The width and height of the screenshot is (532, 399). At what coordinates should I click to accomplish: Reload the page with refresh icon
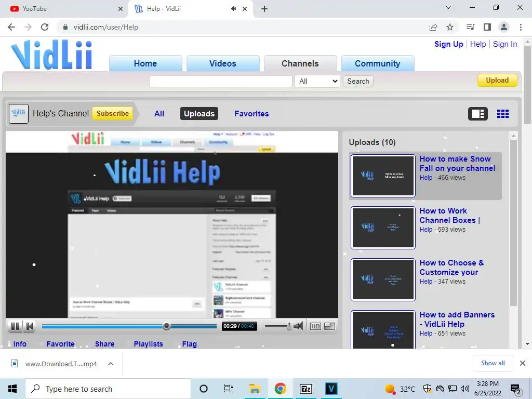[x=45, y=27]
